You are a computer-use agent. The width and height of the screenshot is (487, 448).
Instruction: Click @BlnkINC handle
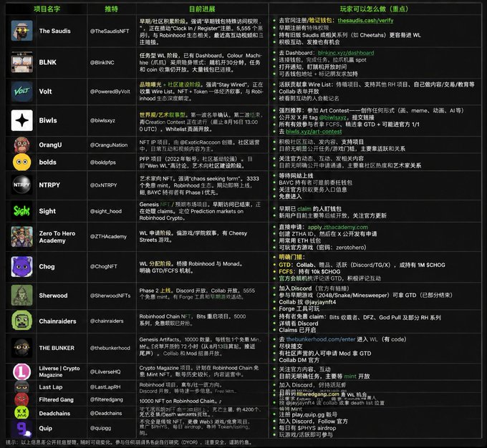tap(102, 62)
